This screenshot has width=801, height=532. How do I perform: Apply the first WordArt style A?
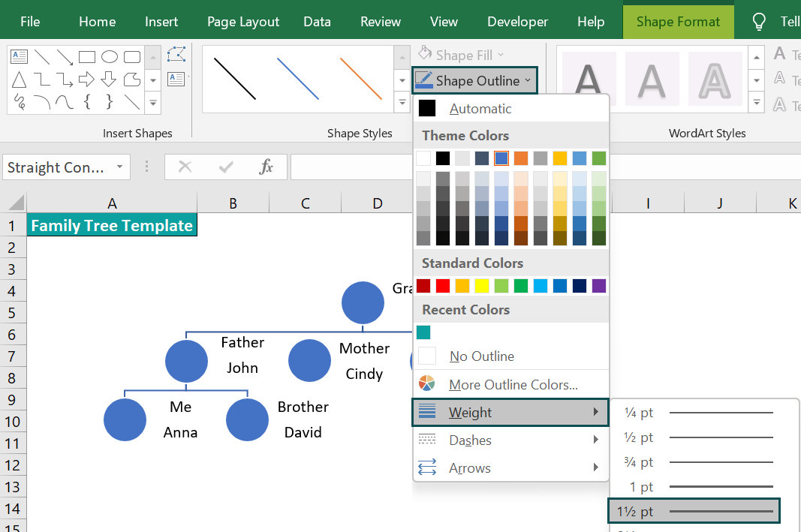pyautogui.click(x=589, y=79)
